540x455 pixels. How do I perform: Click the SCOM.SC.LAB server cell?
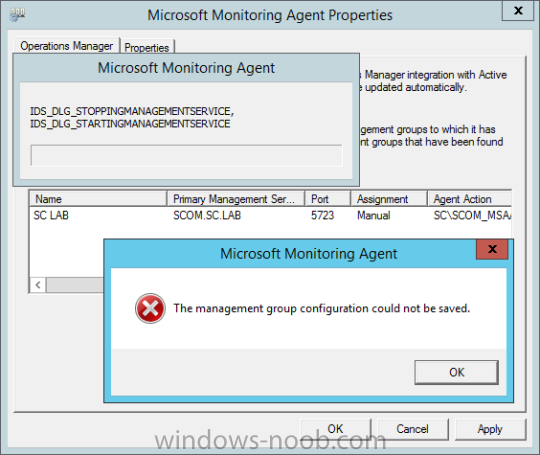click(207, 215)
